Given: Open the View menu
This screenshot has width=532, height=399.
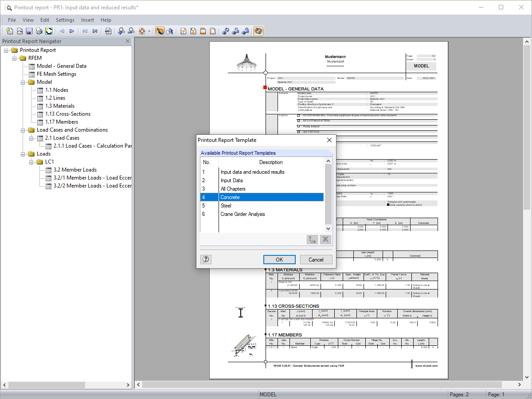Looking at the screenshot, I should click(x=28, y=20).
